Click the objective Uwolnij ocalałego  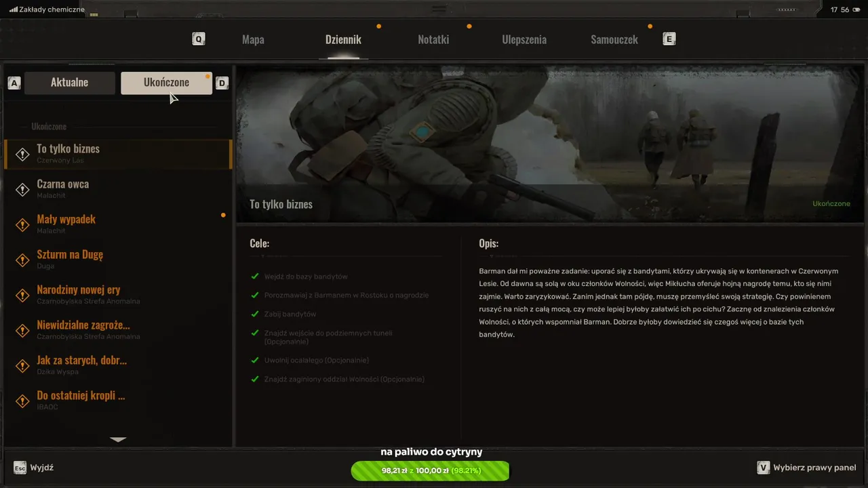click(317, 361)
